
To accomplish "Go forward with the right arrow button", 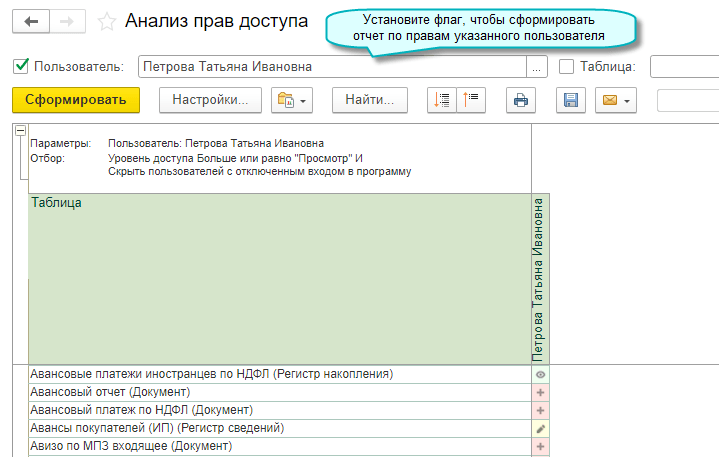I will click(67, 21).
